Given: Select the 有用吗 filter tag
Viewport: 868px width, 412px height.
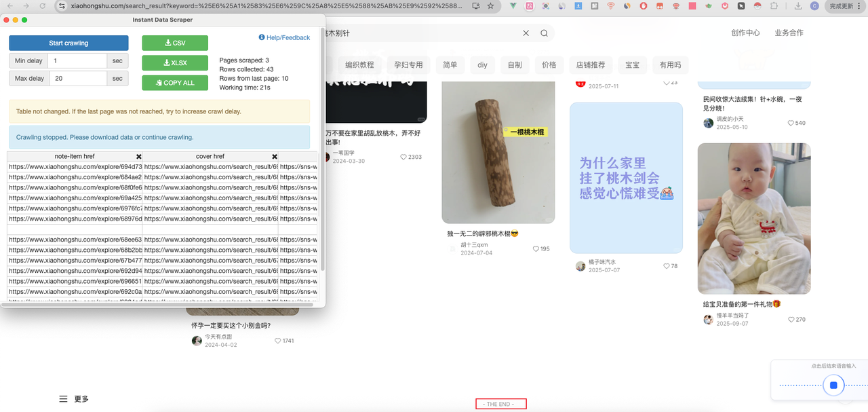Looking at the screenshot, I should pyautogui.click(x=671, y=64).
